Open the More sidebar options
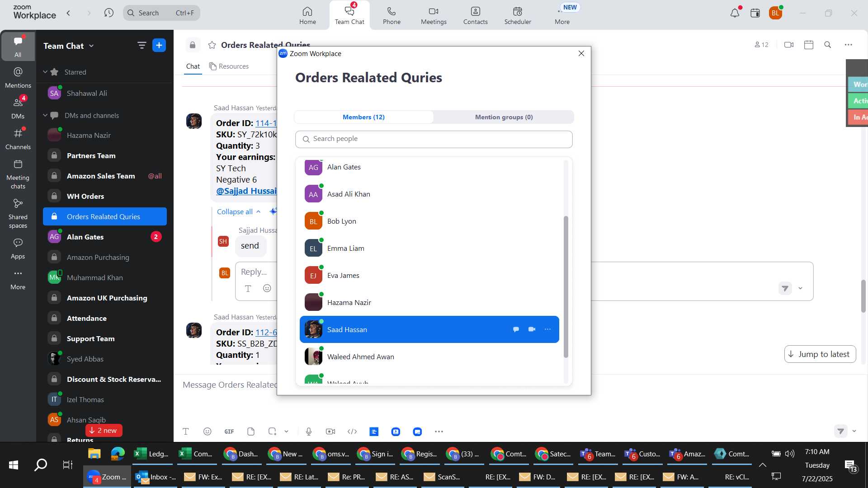Viewport: 868px width, 488px height. tap(18, 279)
